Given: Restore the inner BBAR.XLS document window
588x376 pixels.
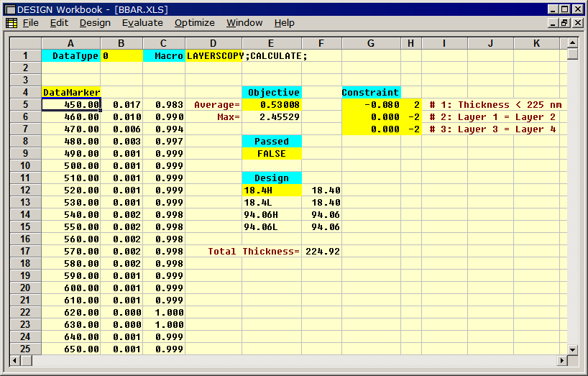Looking at the screenshot, I should tap(565, 23).
